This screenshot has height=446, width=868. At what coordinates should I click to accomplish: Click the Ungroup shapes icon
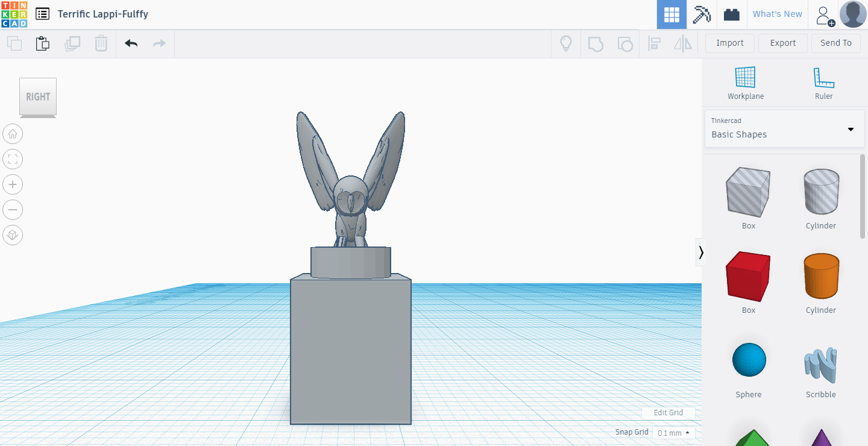click(625, 43)
